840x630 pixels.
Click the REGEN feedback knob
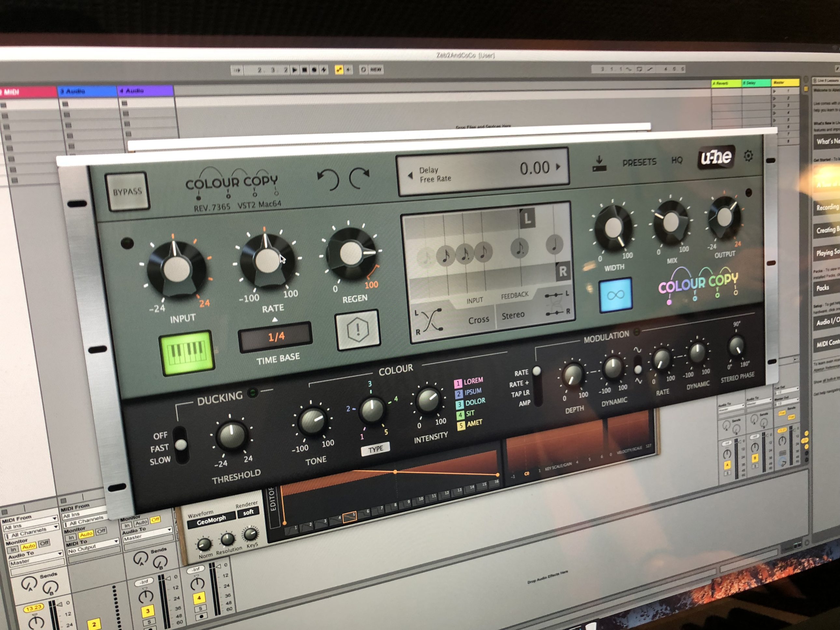pyautogui.click(x=351, y=253)
